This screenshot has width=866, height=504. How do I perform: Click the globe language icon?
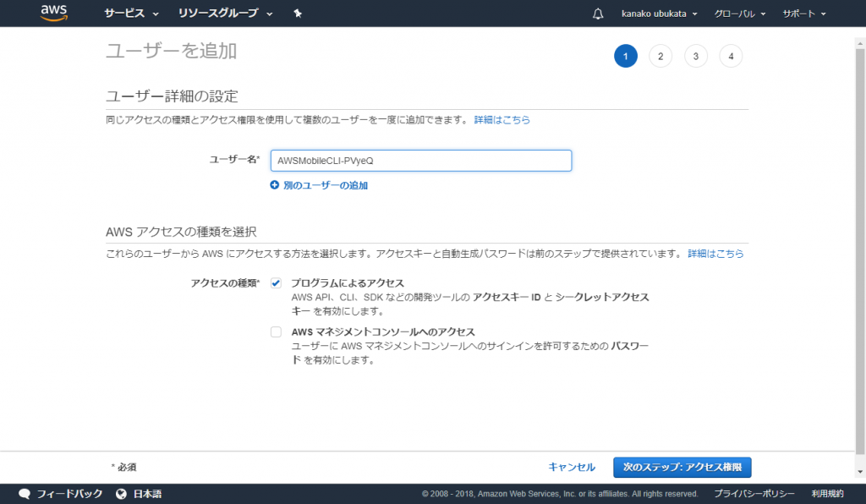121,494
